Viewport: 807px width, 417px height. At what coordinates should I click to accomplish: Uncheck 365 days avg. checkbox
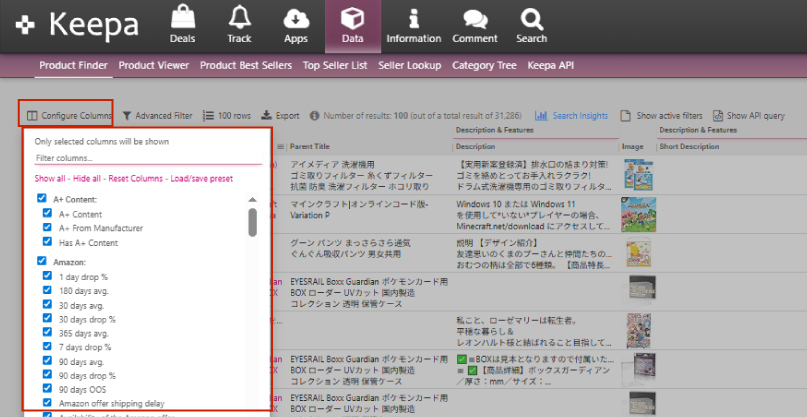point(47,332)
